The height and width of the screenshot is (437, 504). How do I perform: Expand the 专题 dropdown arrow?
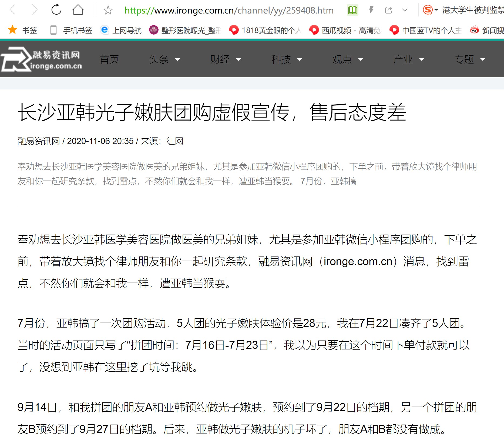483,60
